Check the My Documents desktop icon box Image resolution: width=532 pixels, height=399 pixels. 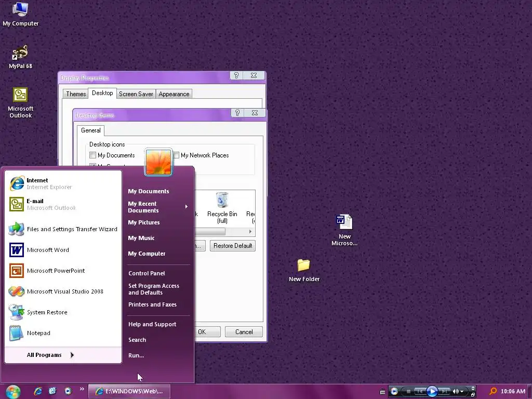[x=92, y=155]
